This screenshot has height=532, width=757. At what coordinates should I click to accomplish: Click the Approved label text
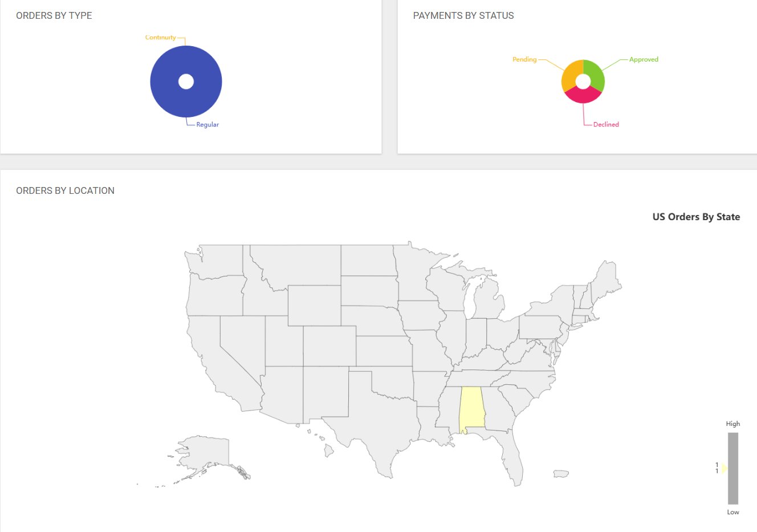click(x=644, y=59)
